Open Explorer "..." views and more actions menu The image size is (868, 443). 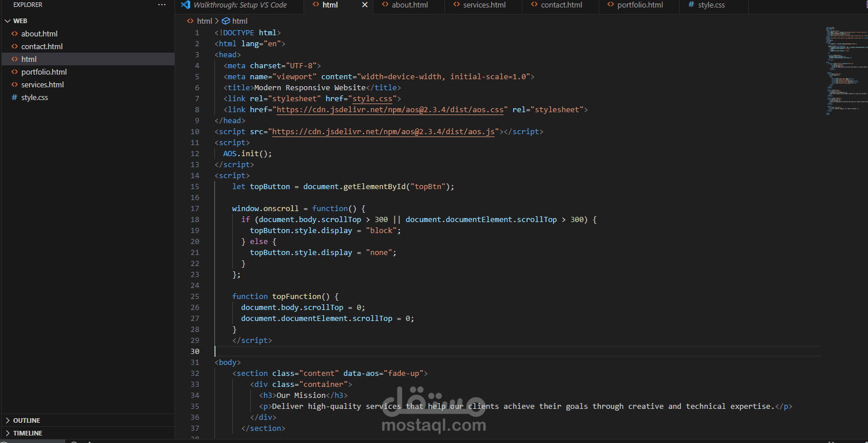162,5
